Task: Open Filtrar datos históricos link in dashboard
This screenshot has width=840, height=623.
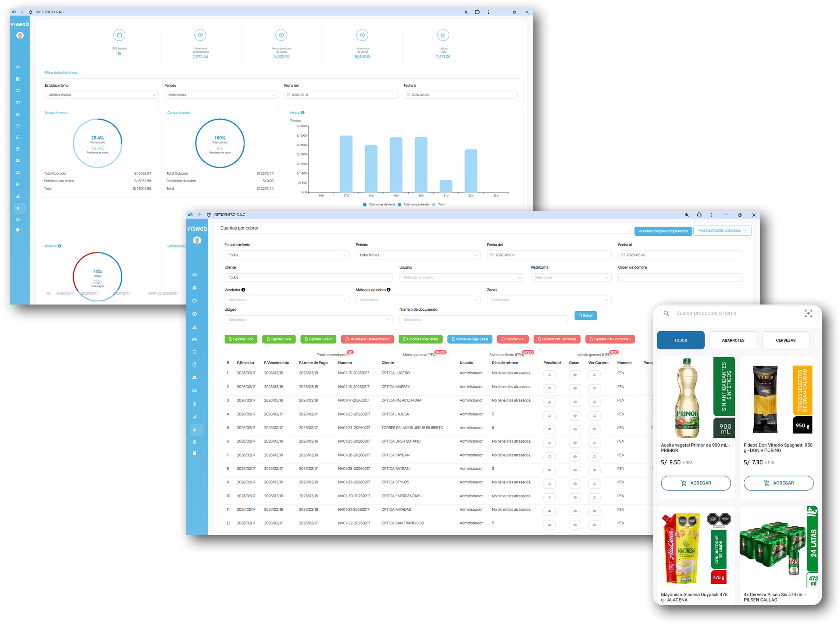Action: [61, 73]
